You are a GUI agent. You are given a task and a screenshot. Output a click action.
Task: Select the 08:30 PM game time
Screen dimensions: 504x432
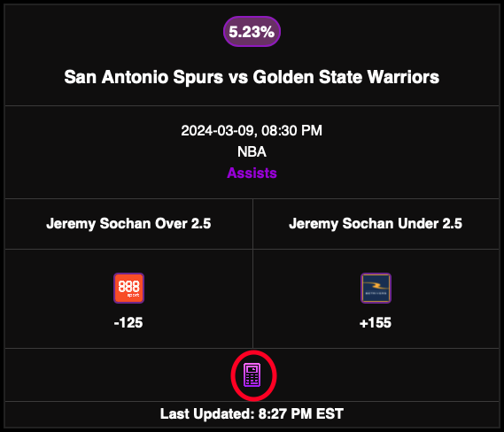pos(291,131)
